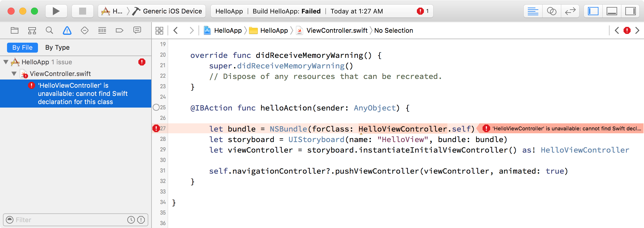This screenshot has width=644, height=228.
Task: Click HelloApp project in jump bar
Action: tap(223, 30)
